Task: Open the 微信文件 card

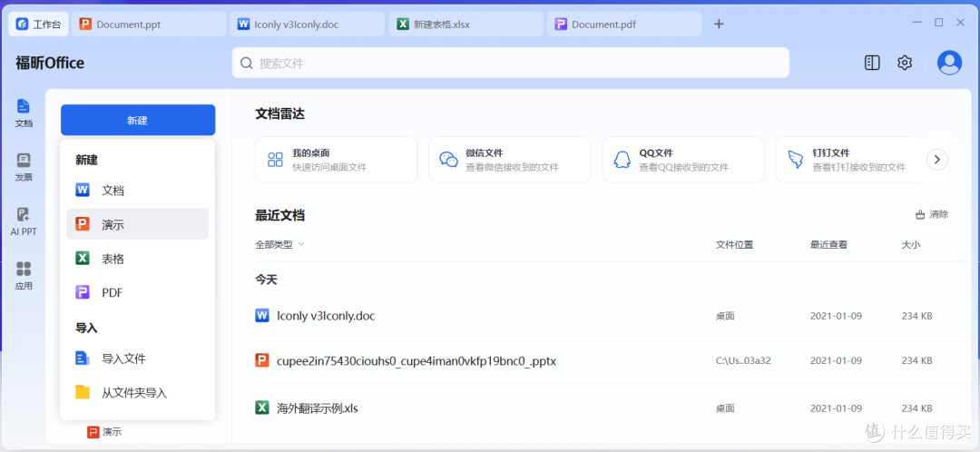Action: point(509,160)
